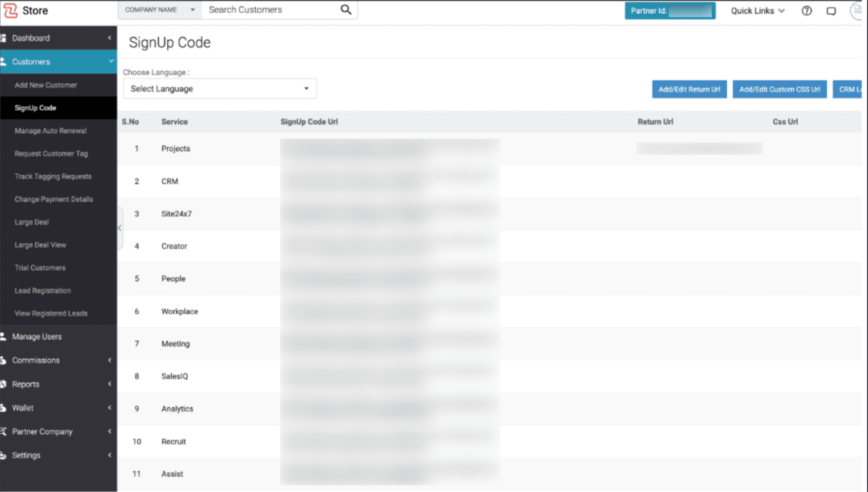Expand the Commissions menu chevron
This screenshot has height=492, width=868.
(109, 360)
